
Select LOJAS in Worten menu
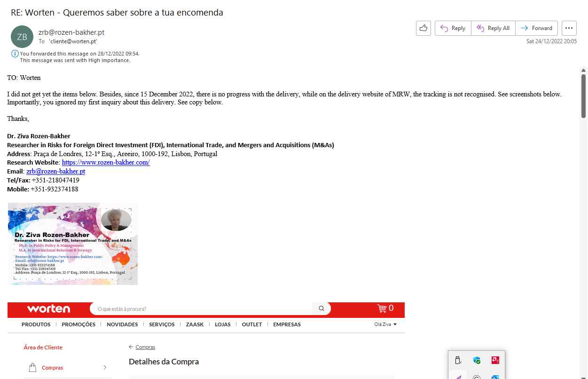[223, 324]
